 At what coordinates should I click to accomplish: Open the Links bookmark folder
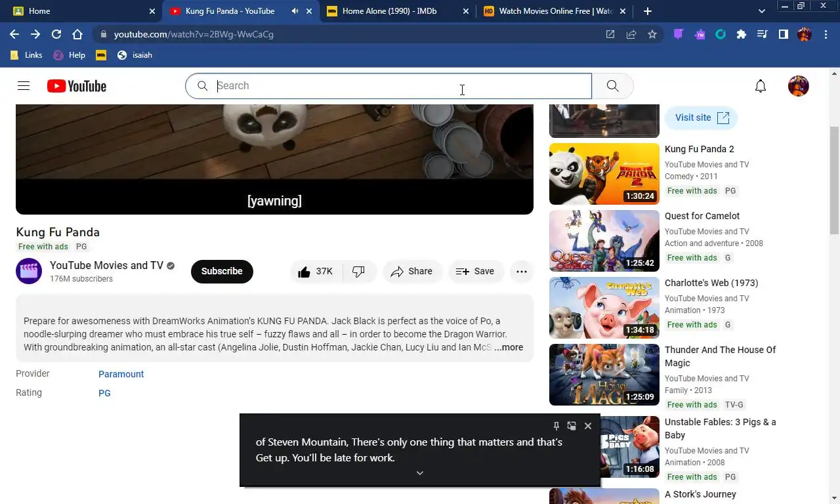click(x=27, y=55)
